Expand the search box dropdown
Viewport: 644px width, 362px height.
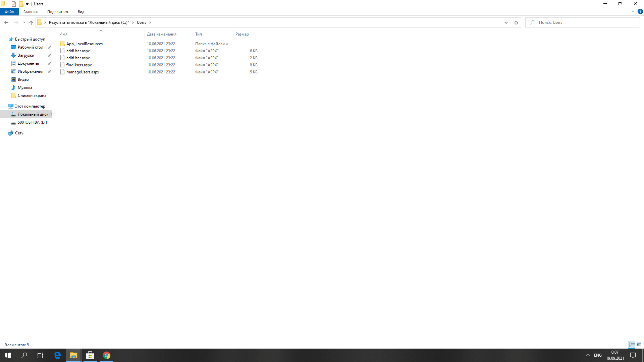tap(505, 22)
